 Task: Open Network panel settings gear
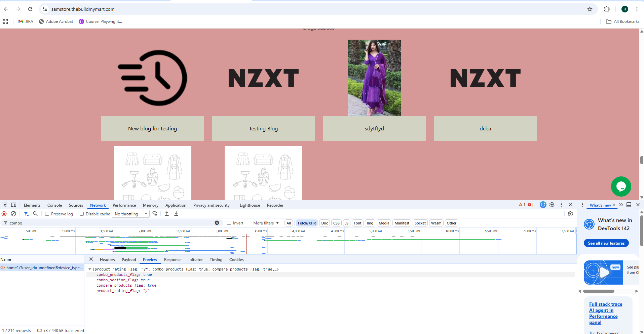(570, 214)
